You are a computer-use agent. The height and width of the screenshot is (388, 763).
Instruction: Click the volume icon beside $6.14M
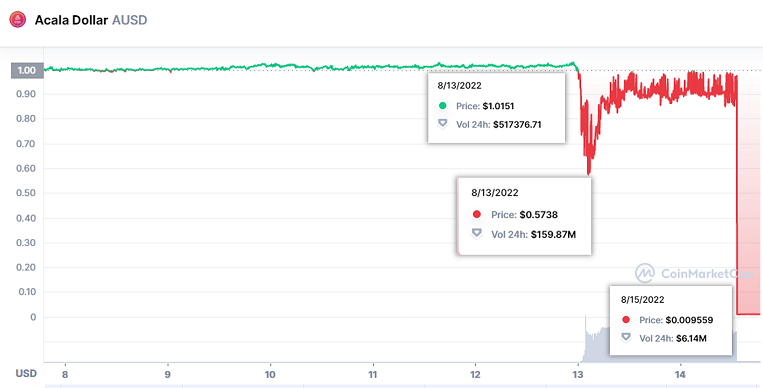tap(626, 337)
